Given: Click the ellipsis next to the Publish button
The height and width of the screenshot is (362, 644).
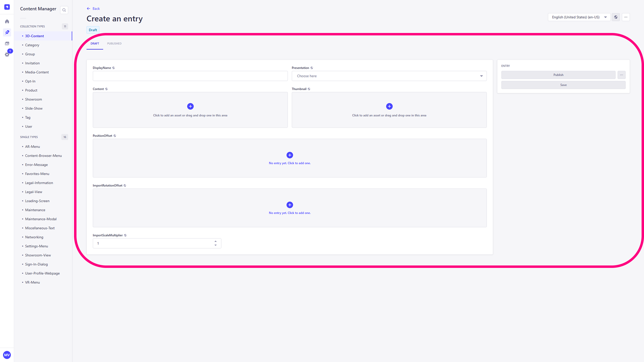Looking at the screenshot, I should (x=621, y=75).
